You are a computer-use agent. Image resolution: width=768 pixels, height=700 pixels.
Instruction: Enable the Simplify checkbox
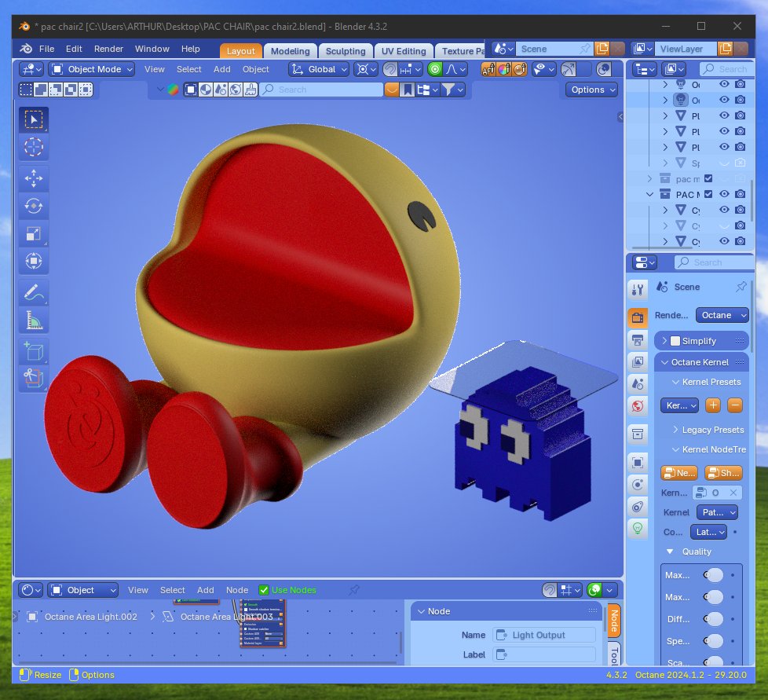pyautogui.click(x=675, y=341)
